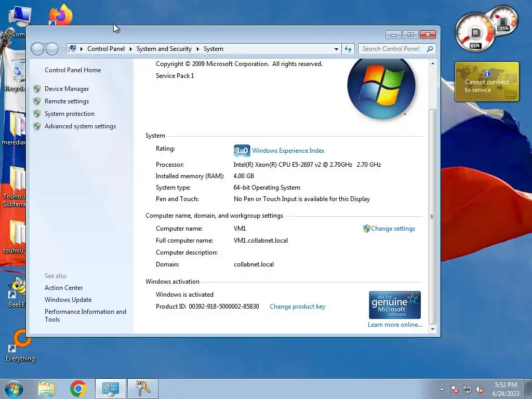Expand arrow after Control Panel breadcrumb
Image resolution: width=532 pixels, height=399 pixels.
coord(130,49)
